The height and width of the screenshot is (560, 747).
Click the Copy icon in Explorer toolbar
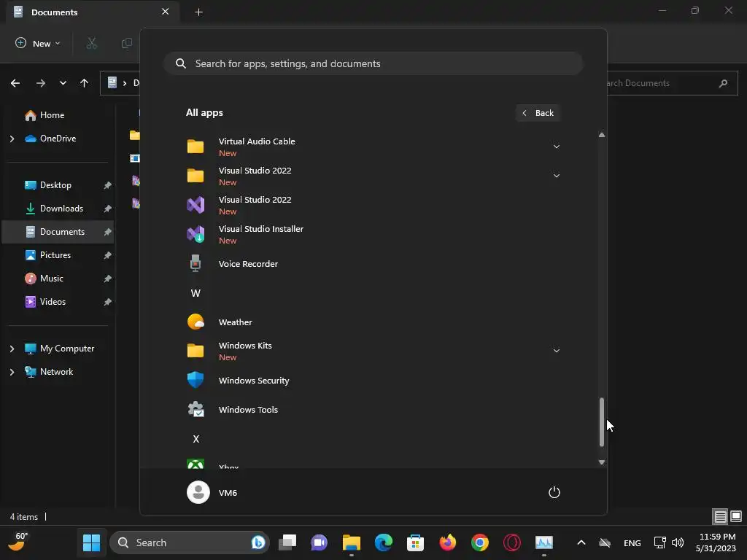(x=127, y=43)
